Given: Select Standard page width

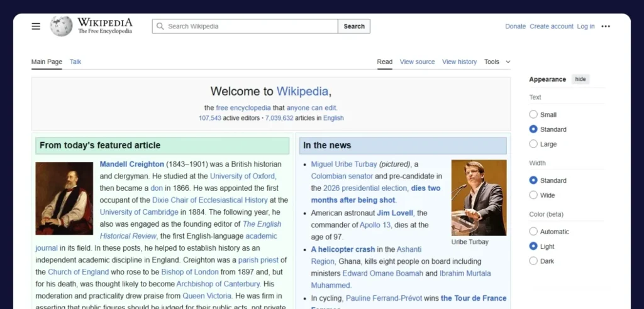Looking at the screenshot, I should (x=533, y=180).
